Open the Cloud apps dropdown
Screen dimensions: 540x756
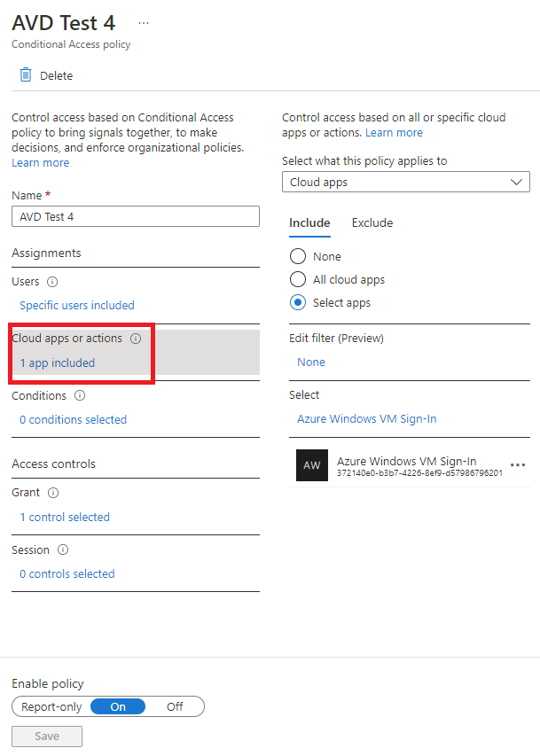406,182
